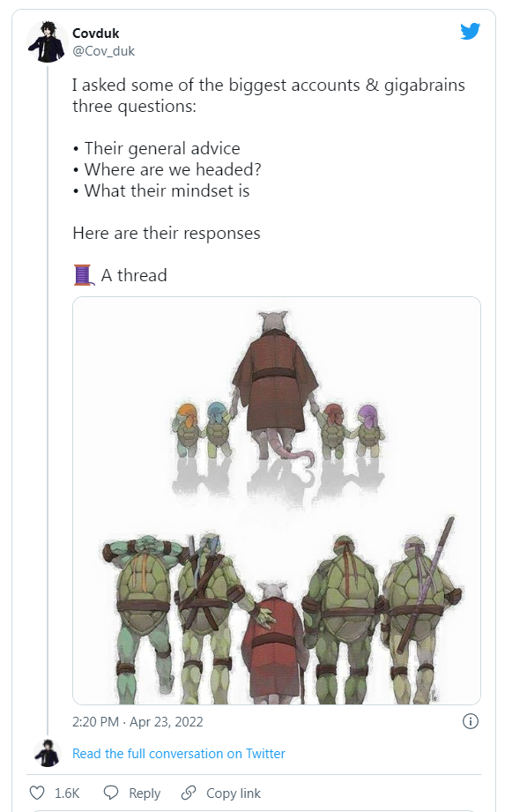Click the chain link copy icon
Screen dimensions: 505x812
click(x=189, y=793)
